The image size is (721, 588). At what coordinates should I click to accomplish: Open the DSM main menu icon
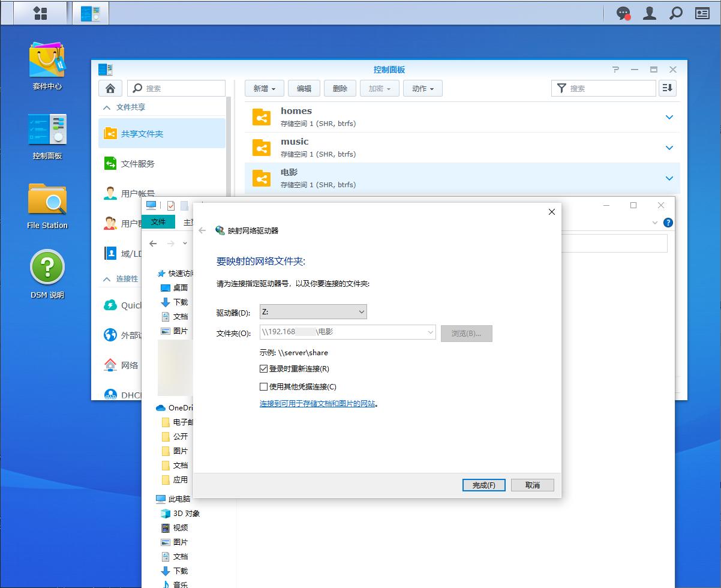[40, 13]
